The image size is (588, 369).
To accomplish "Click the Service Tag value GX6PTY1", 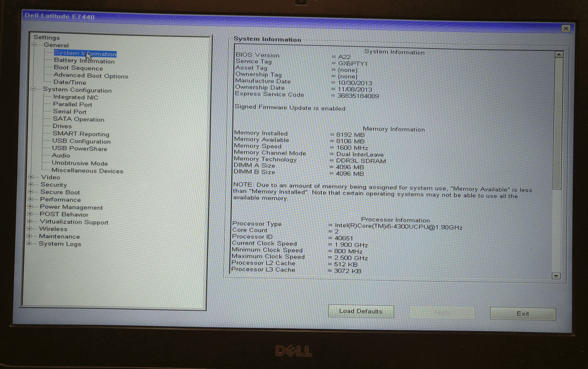I will click(x=353, y=63).
